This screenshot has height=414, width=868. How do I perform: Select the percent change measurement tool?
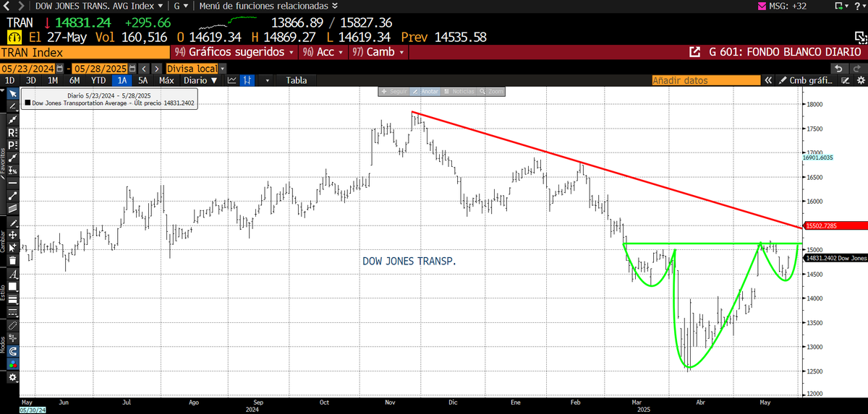point(14,170)
